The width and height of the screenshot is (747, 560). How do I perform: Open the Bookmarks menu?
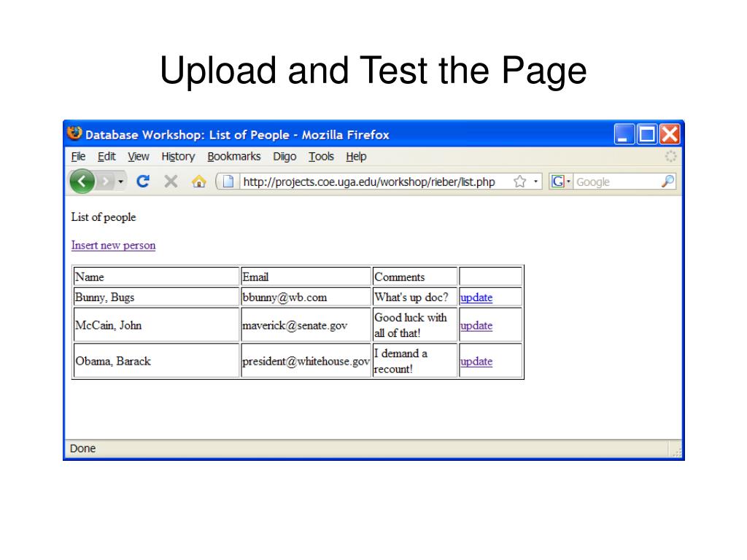[234, 156]
